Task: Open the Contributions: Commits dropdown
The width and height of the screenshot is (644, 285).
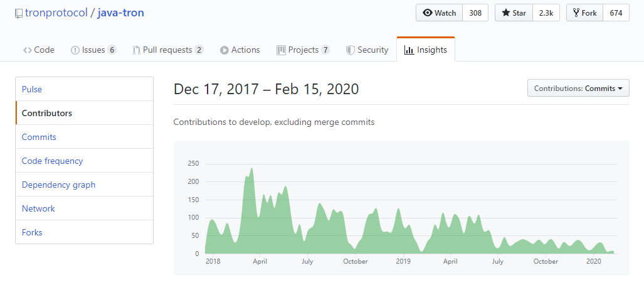Action: pos(578,88)
